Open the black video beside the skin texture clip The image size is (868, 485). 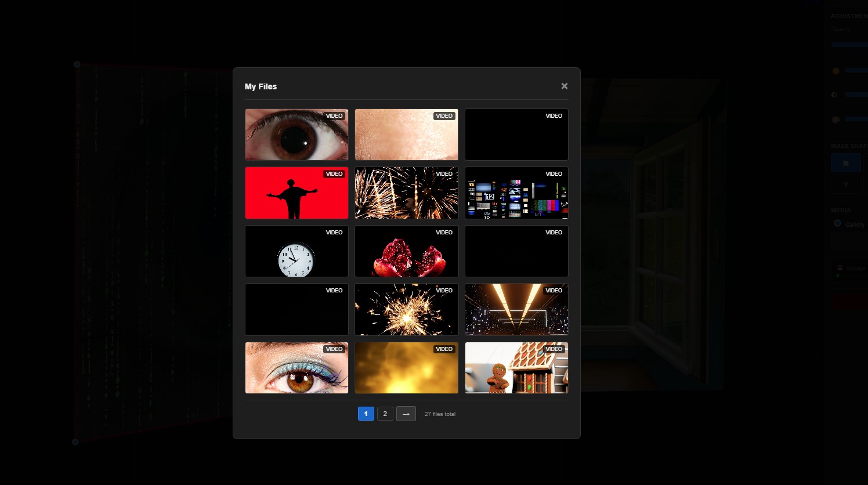pyautogui.click(x=516, y=135)
